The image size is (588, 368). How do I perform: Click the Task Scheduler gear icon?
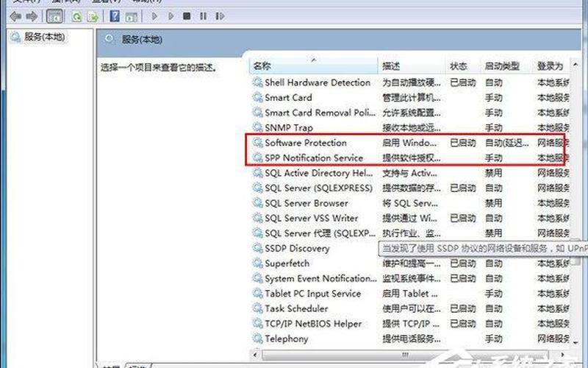(x=257, y=308)
